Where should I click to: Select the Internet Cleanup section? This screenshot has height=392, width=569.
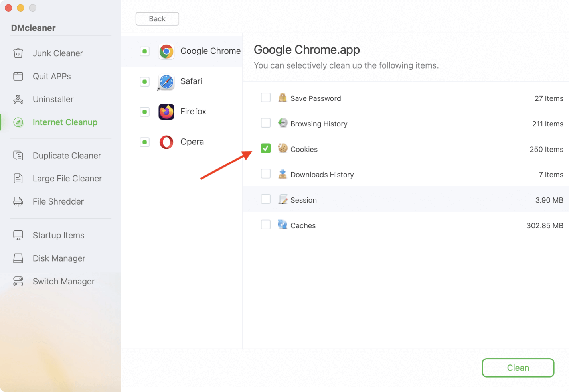[65, 122]
